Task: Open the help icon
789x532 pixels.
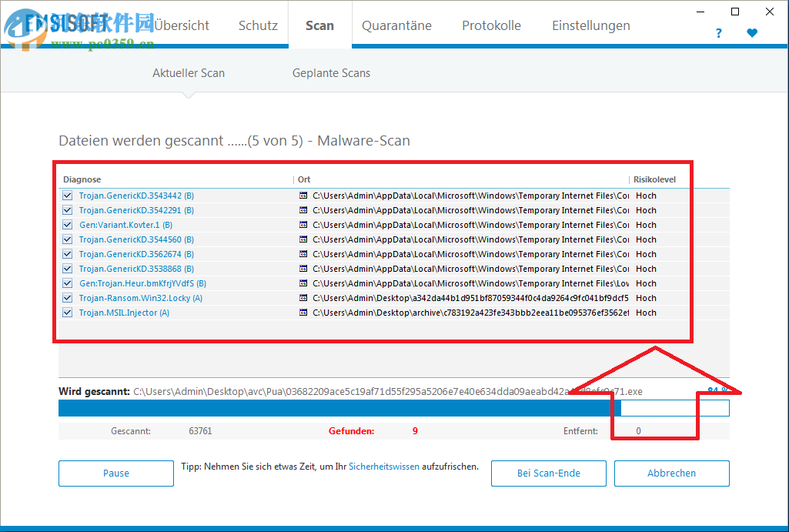Action: pyautogui.click(x=718, y=33)
